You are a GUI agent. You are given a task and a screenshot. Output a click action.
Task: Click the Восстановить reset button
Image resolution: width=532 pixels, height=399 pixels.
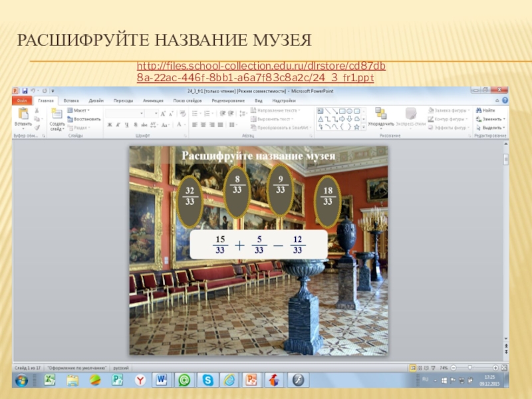[x=84, y=118]
